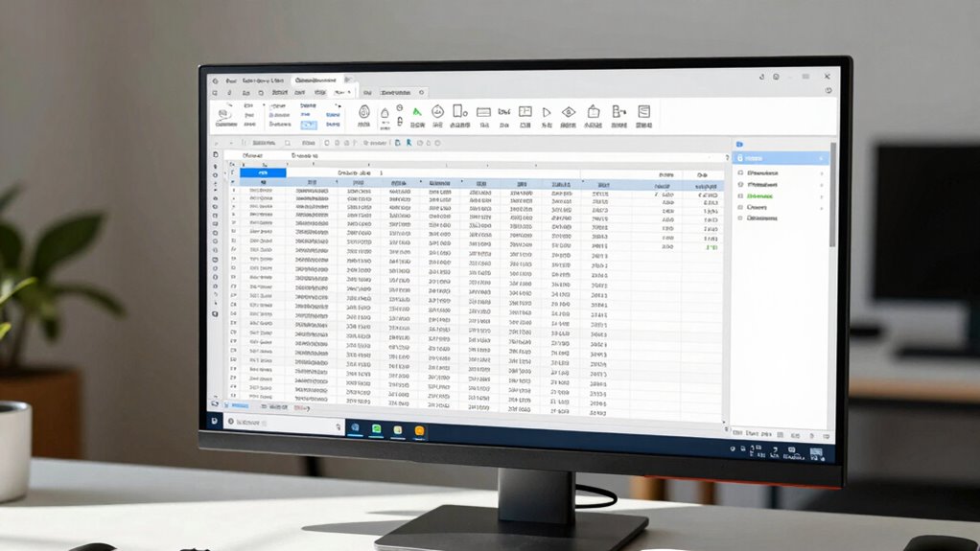Expand the arrow beside the first side panel item
This screenshot has width=980, height=551.
point(821,172)
